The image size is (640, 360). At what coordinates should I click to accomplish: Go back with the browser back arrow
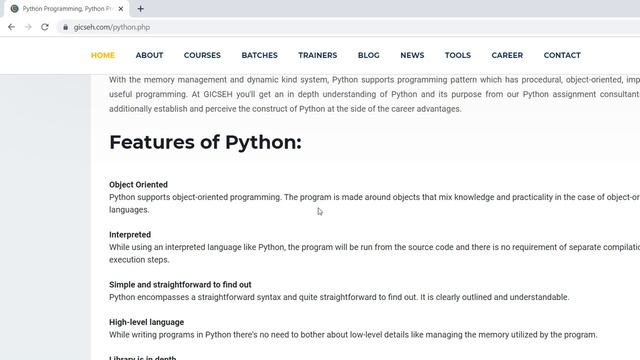tap(11, 27)
